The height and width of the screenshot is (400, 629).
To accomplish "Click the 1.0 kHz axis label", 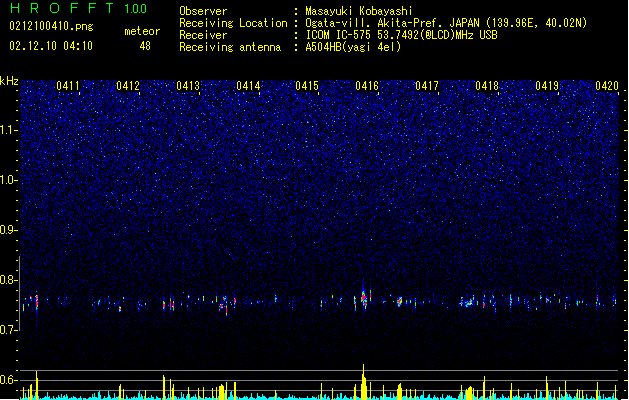I will [9, 180].
